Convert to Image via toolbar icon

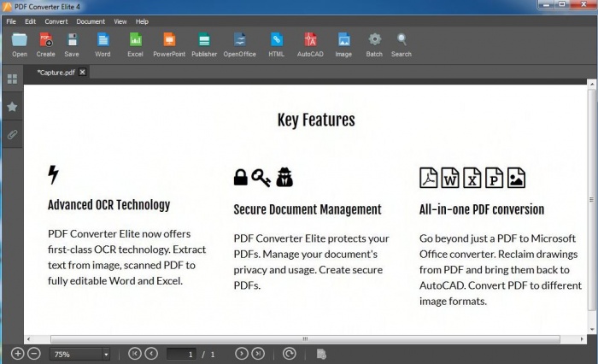click(x=343, y=44)
